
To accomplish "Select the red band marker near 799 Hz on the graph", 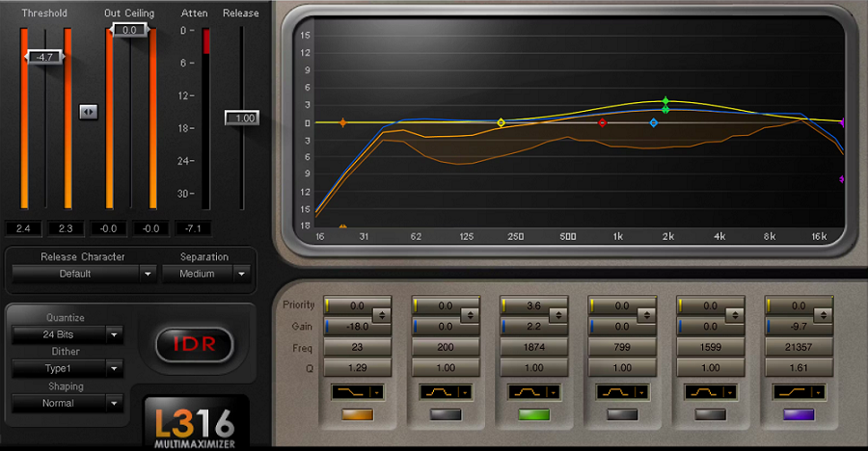I will 602,122.
